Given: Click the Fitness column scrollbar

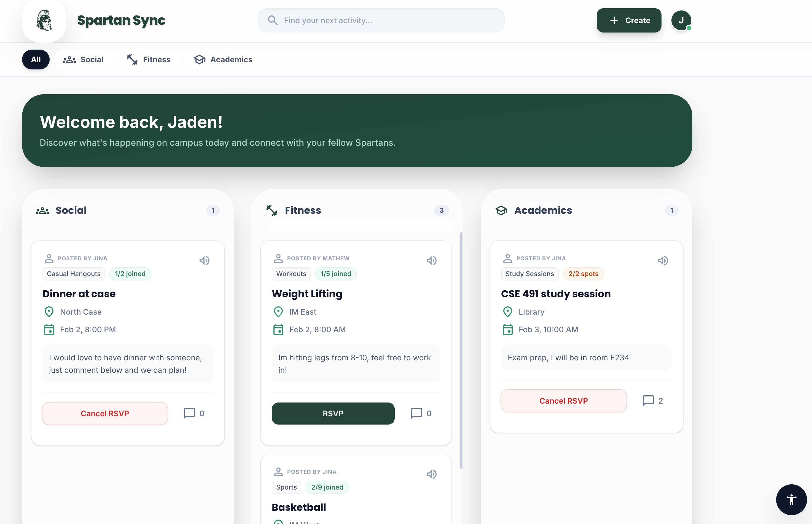Looking at the screenshot, I should point(461,350).
